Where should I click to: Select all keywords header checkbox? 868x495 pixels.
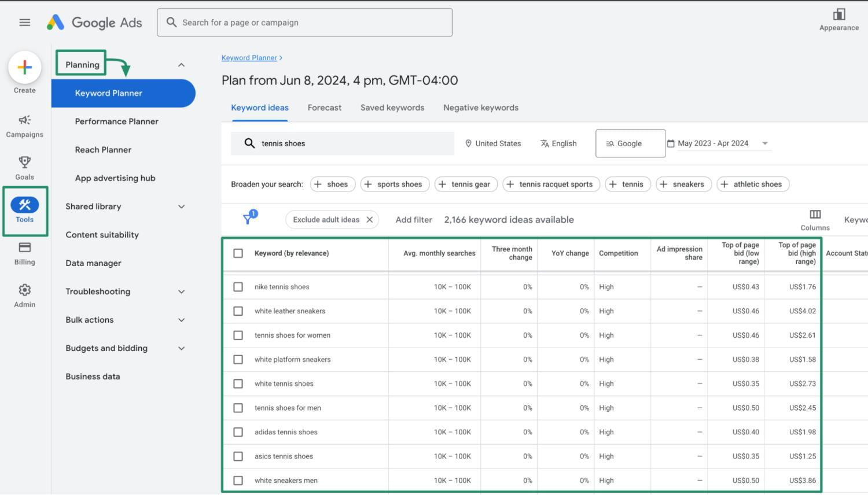click(238, 253)
